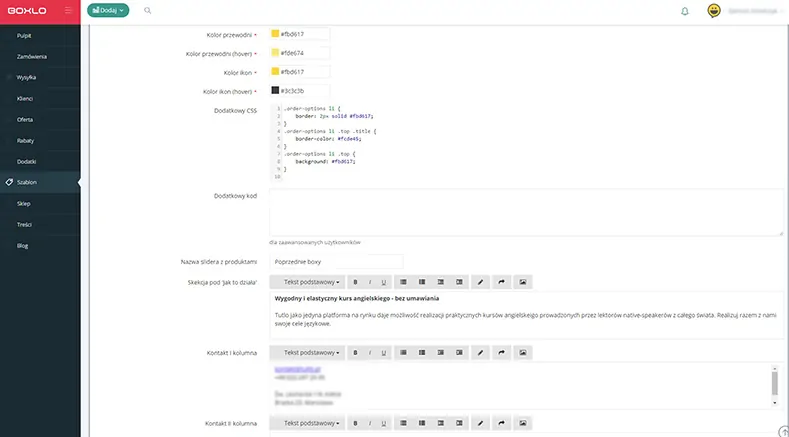Image resolution: width=789 pixels, height=437 pixels.
Task: Click the BOXLO logo
Action: click(x=27, y=10)
